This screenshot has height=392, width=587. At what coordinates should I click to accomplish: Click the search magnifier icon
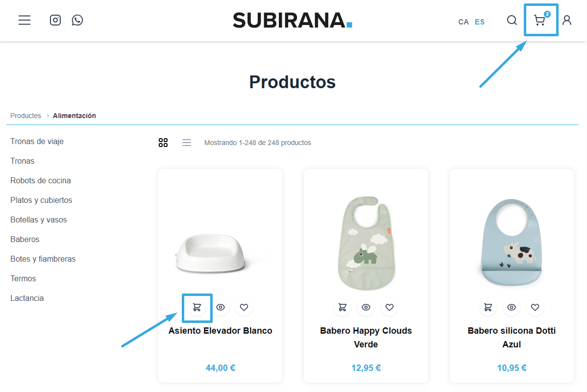pos(512,20)
